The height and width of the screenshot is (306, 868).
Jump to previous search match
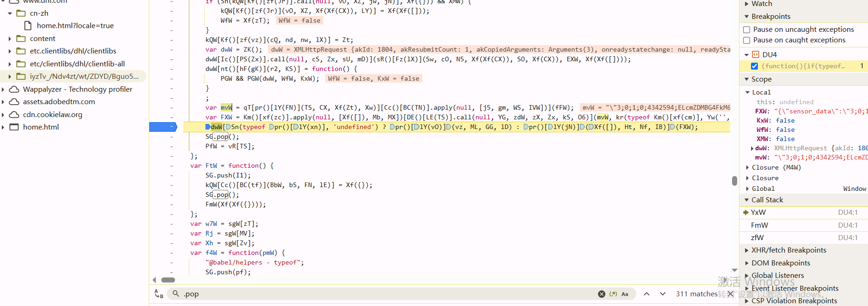click(647, 294)
